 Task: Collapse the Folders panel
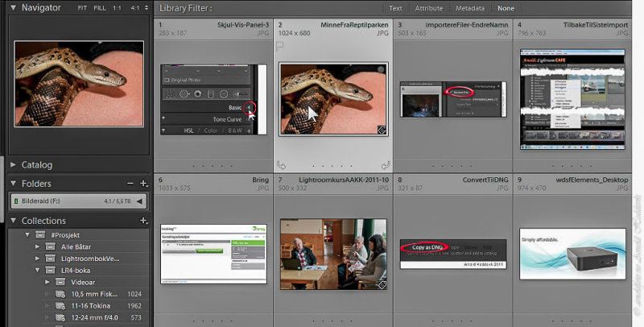coord(13,184)
